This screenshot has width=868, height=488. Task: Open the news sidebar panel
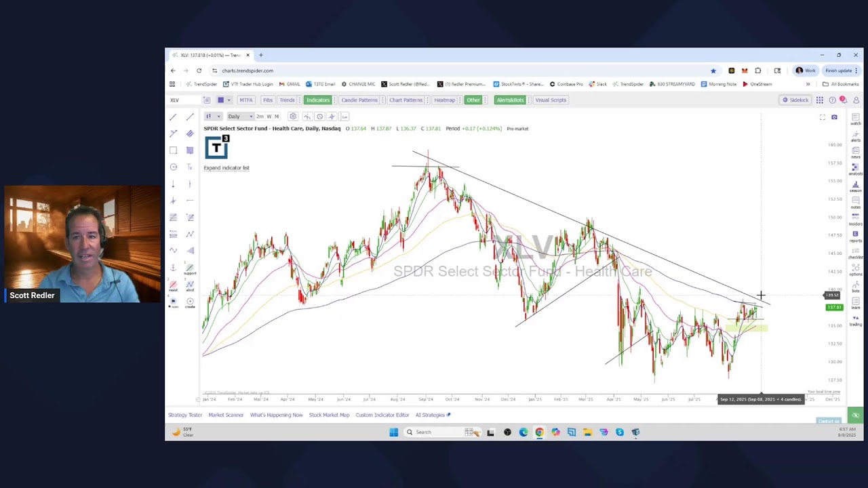(x=856, y=152)
